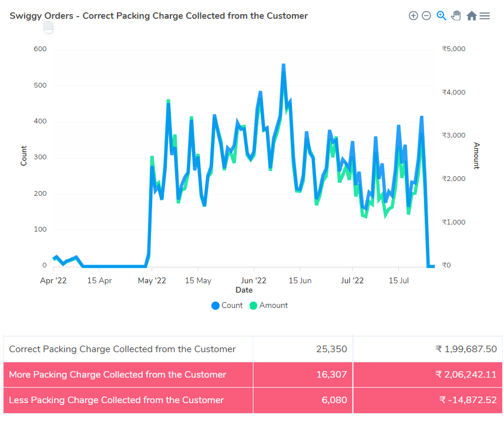Click the May '22 axis label
This screenshot has width=504, height=422.
152,280
